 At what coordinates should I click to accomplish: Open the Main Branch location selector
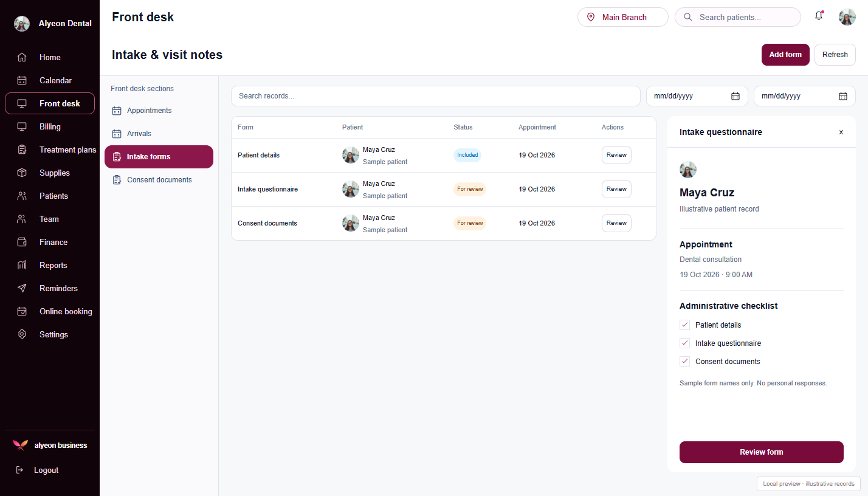623,17
